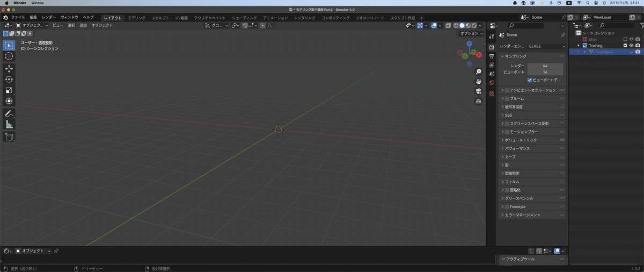Toggle the viewport denoising checkbox
This screenshot has width=644, height=272.
530,80
